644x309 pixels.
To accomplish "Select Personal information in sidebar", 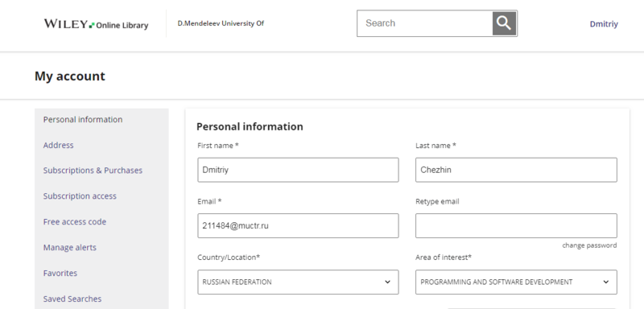I will [x=83, y=119].
